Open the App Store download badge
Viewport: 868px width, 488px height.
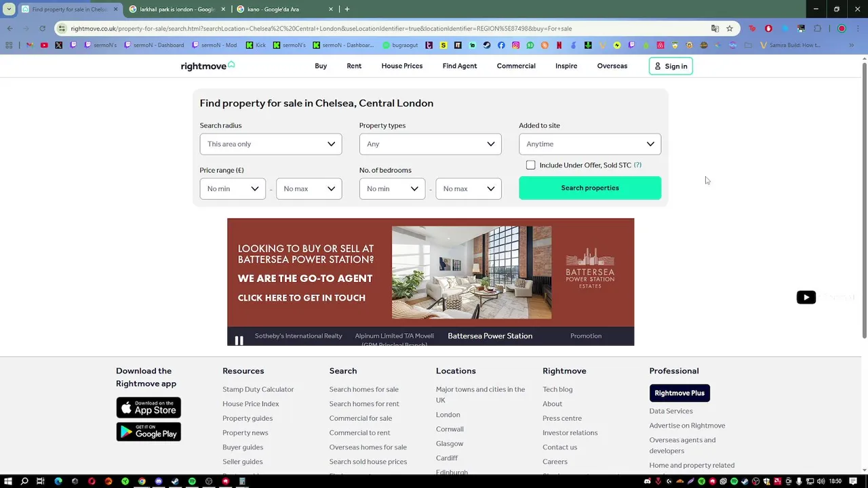pos(149,407)
